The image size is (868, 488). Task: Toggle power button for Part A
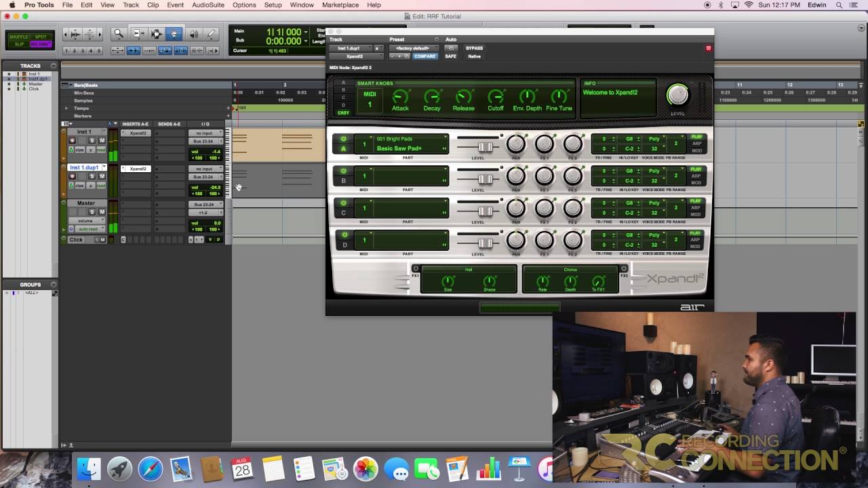point(344,139)
